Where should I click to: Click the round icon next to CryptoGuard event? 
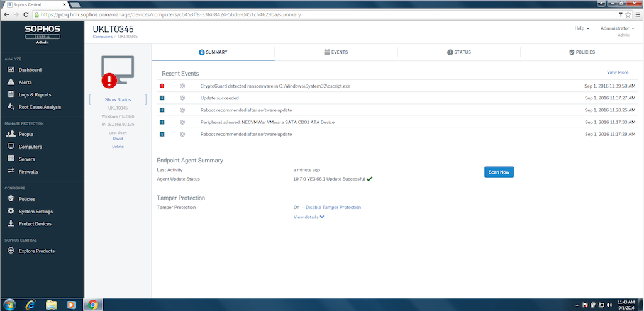pyautogui.click(x=182, y=86)
